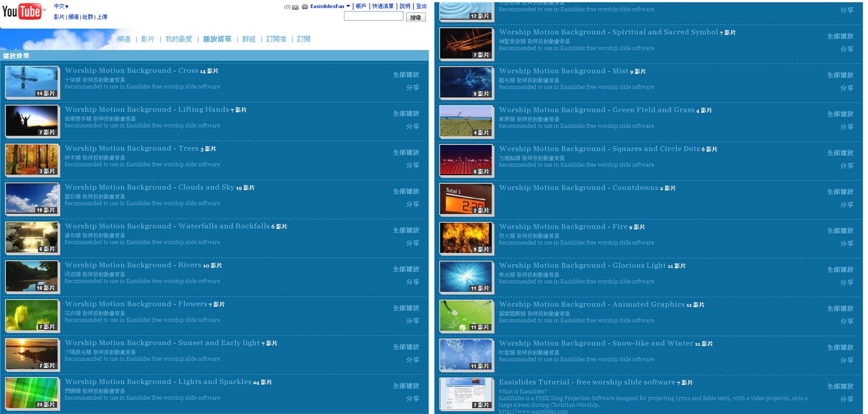Open the Squares and Circle Dots thumbnail
This screenshot has height=414, width=868.
pos(467,160)
